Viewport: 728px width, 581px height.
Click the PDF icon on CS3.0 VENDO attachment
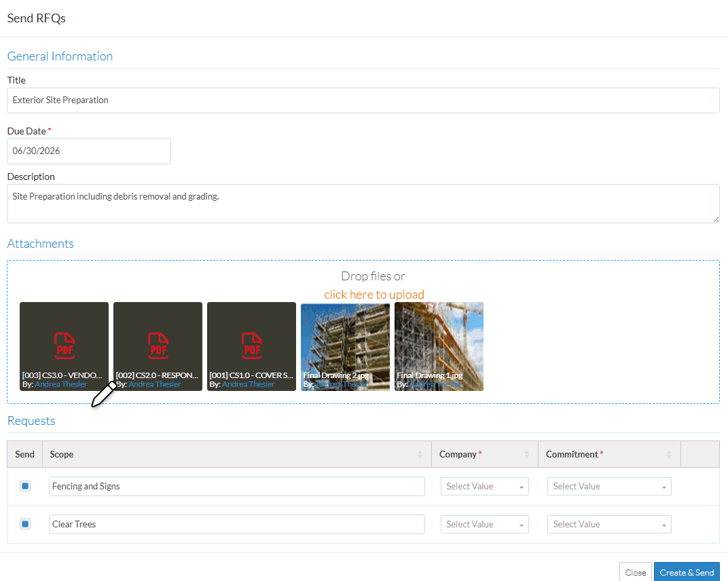(65, 345)
